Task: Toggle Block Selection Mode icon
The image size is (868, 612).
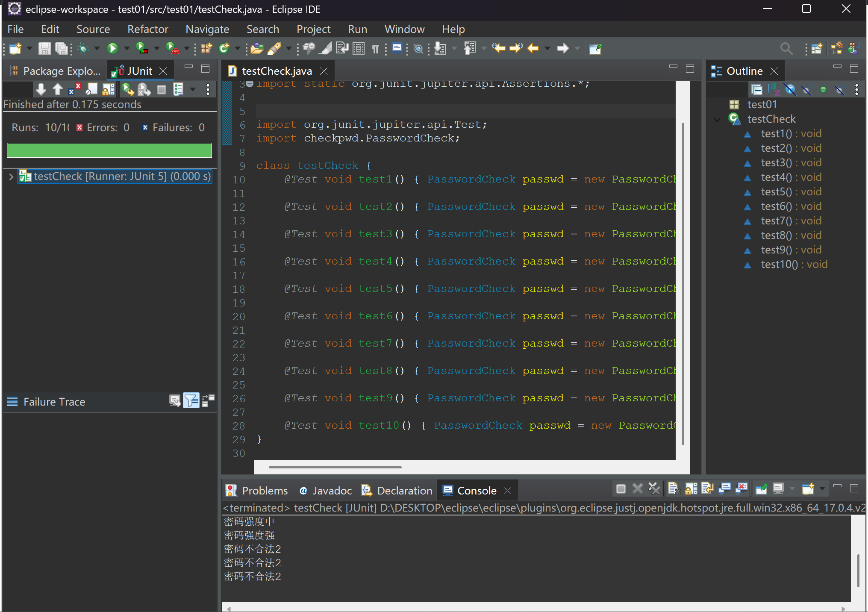Action: (x=359, y=49)
